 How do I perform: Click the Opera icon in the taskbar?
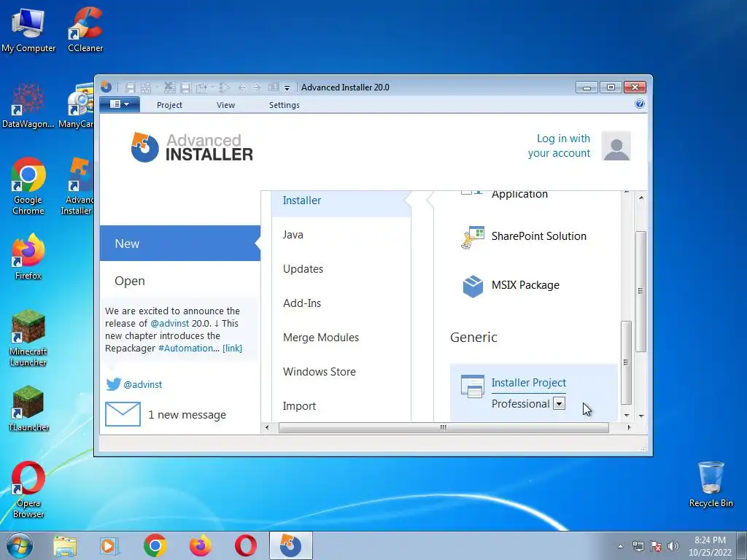pos(245,546)
